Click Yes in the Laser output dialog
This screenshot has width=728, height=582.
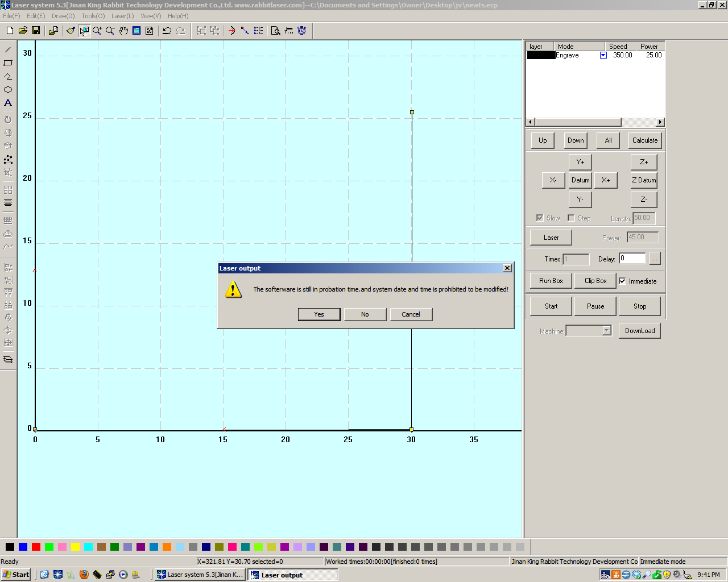click(x=319, y=314)
